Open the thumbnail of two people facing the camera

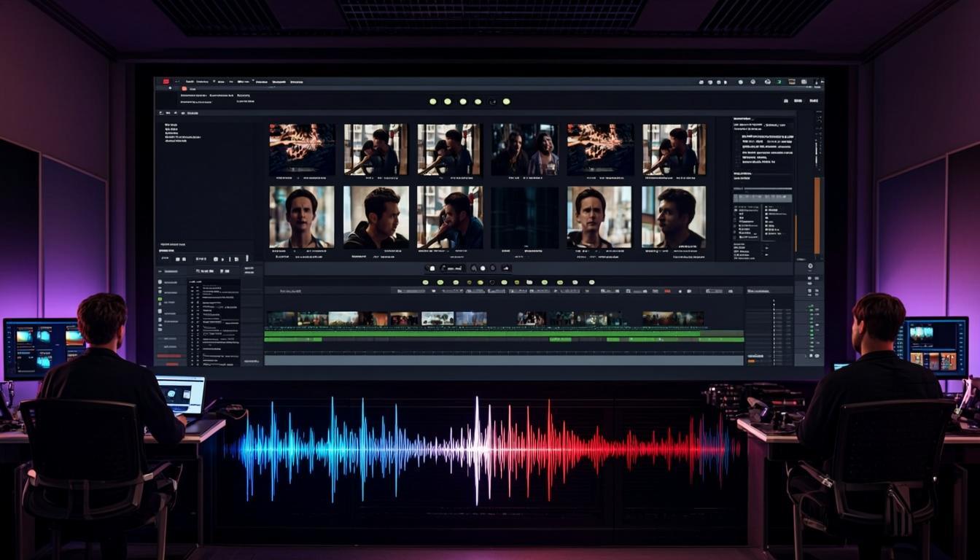pyautogui.click(x=524, y=149)
